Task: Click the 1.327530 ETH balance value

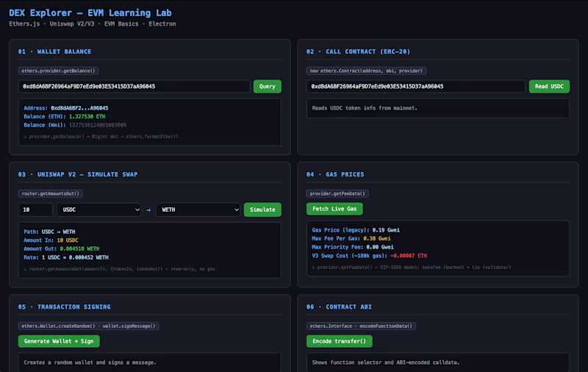Action: pyautogui.click(x=87, y=117)
